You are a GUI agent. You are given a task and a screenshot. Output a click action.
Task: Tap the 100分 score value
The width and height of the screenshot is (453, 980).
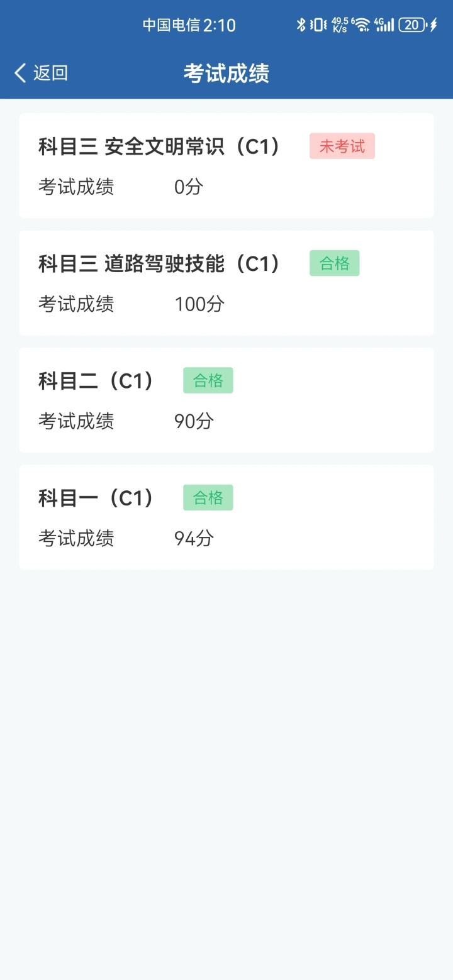pyautogui.click(x=199, y=304)
